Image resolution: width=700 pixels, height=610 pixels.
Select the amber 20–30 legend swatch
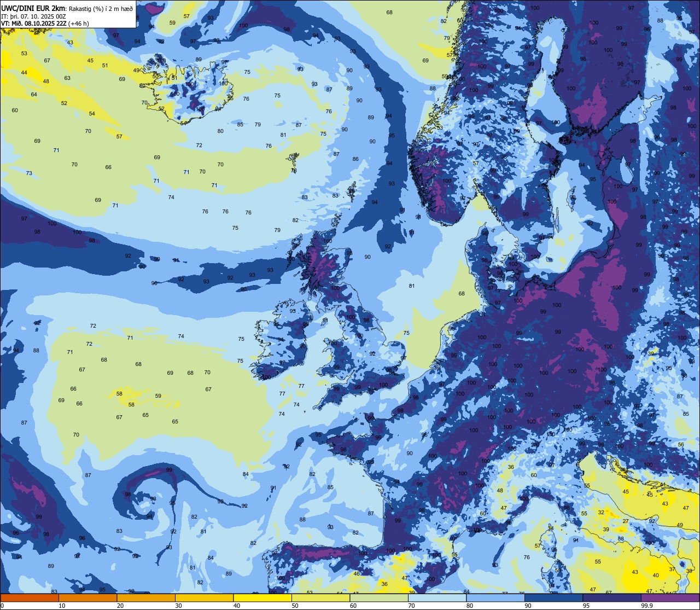[x=146, y=597]
